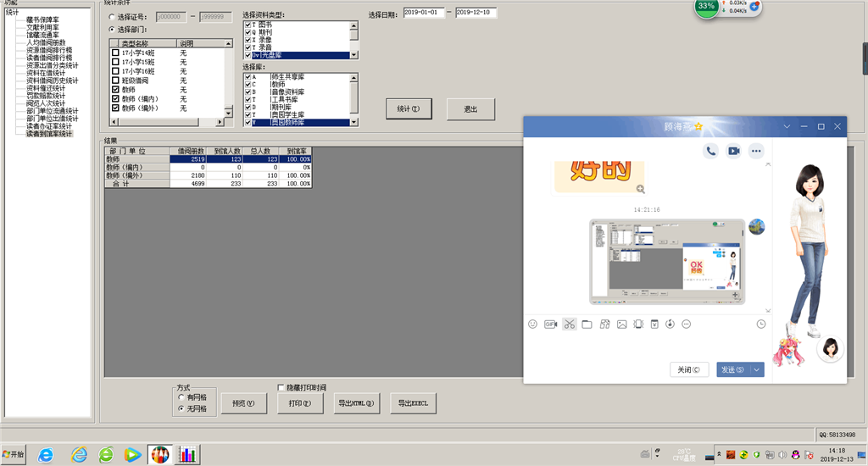Send a file with the folder icon

tap(587, 325)
